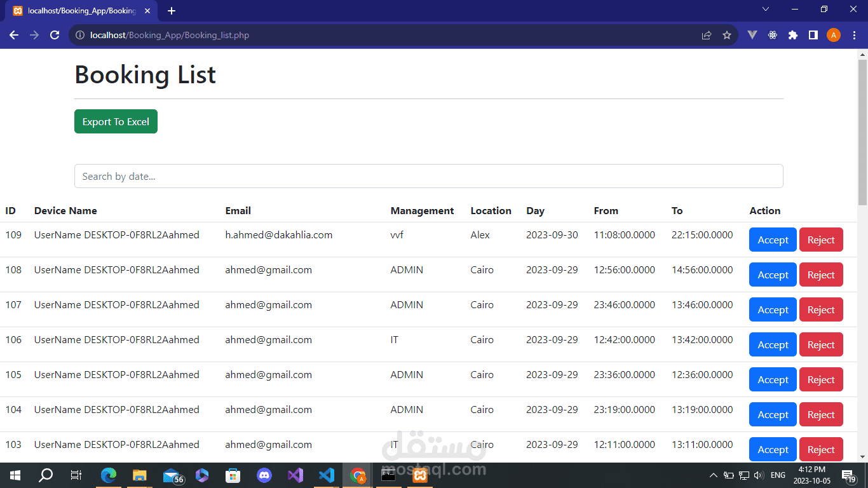Click the date 2023-09-30

(552, 235)
